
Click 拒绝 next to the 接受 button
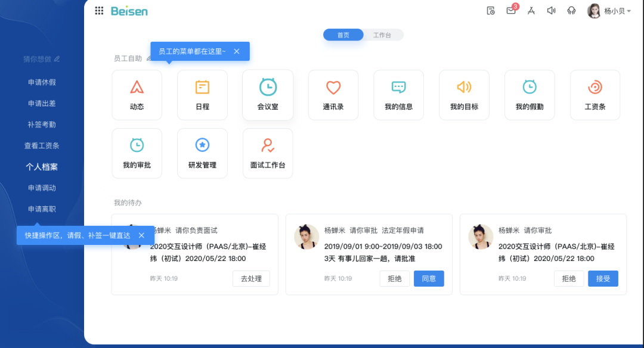pos(569,279)
